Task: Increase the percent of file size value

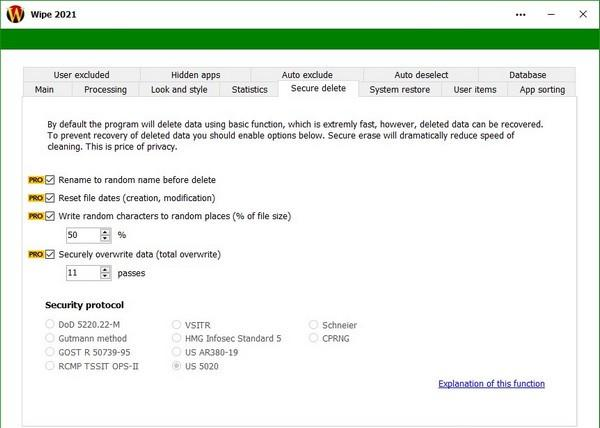Action: (105, 232)
